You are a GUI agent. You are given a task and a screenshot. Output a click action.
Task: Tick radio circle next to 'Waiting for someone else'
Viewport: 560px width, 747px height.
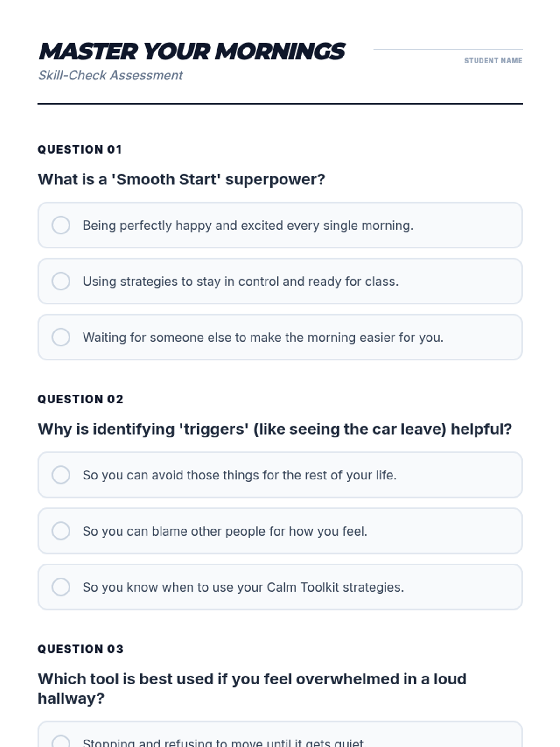tap(61, 337)
